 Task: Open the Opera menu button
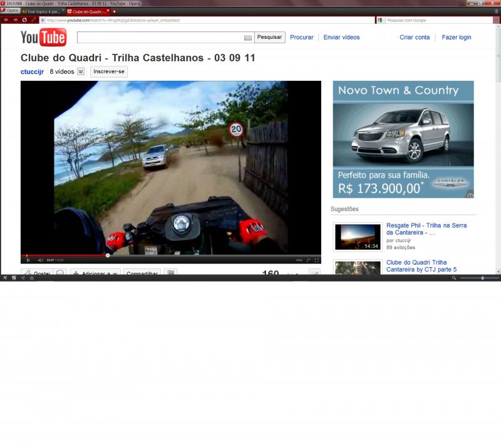click(10, 11)
